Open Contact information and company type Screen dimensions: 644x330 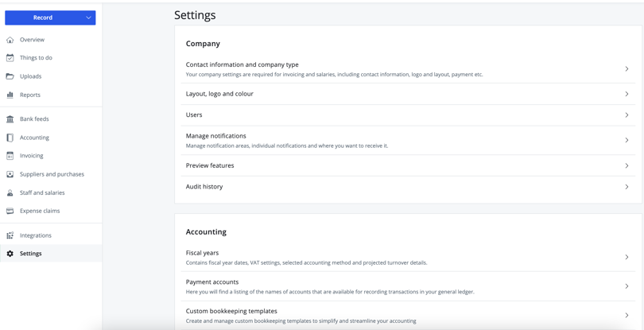tap(242, 64)
